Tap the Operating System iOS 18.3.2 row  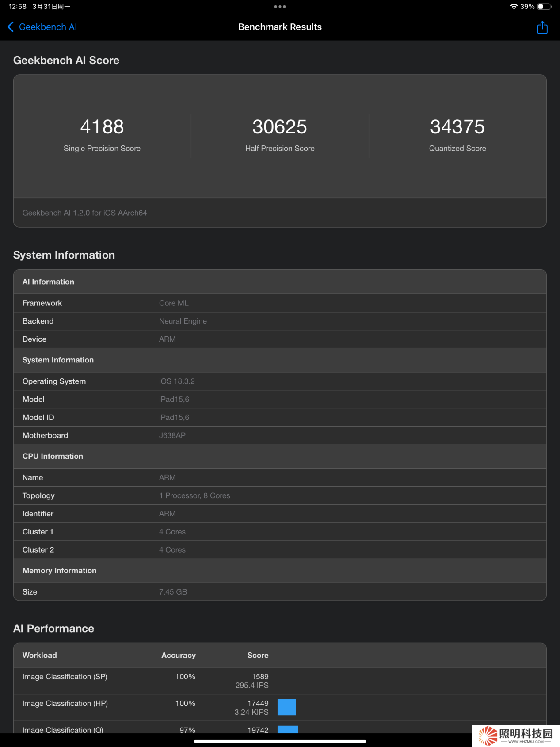tap(280, 381)
